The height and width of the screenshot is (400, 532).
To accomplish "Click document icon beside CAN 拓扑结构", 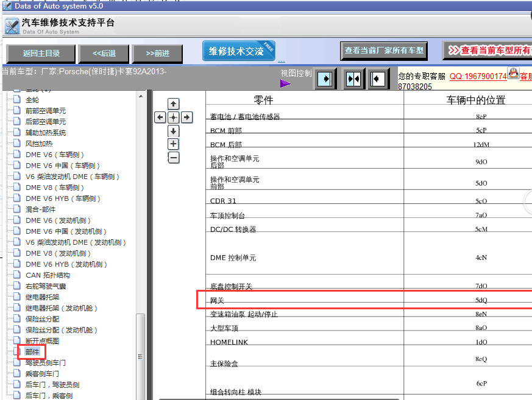I will coord(16,275).
